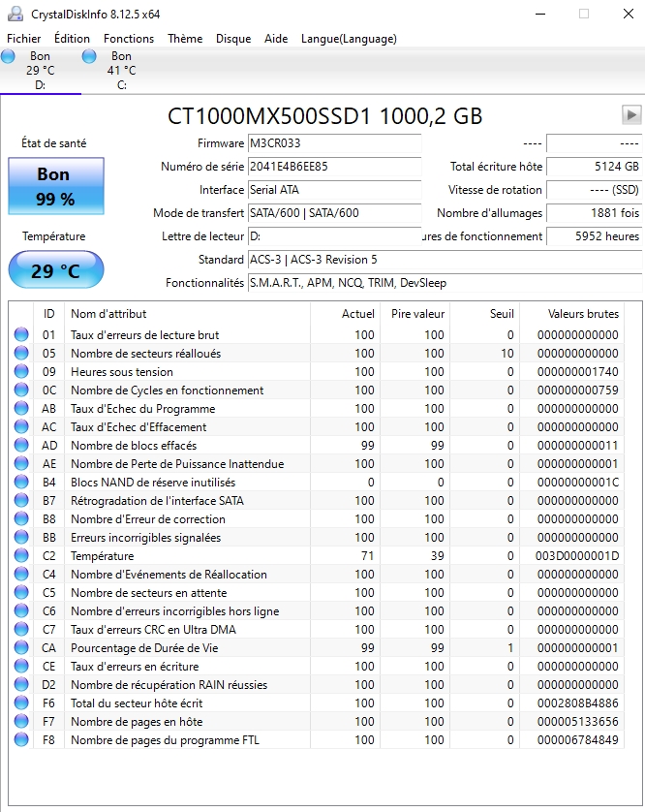The height and width of the screenshot is (812, 645).
Task: Click status orb of attribute B7 row
Action: [x=21, y=500]
